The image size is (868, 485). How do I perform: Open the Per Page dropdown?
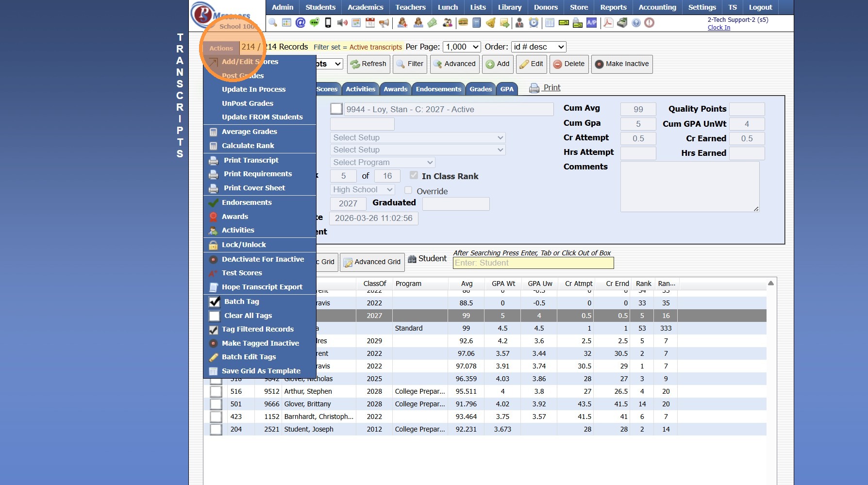point(462,47)
